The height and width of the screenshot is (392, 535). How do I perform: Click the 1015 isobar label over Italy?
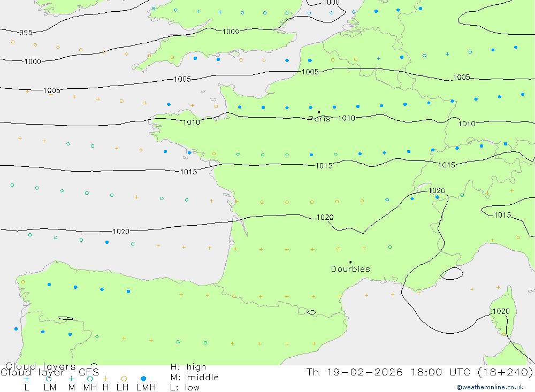pos(502,215)
